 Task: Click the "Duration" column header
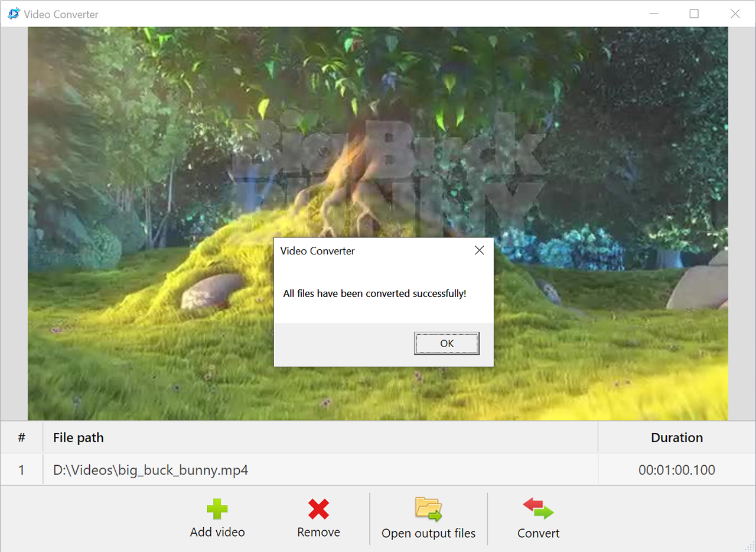tap(676, 437)
